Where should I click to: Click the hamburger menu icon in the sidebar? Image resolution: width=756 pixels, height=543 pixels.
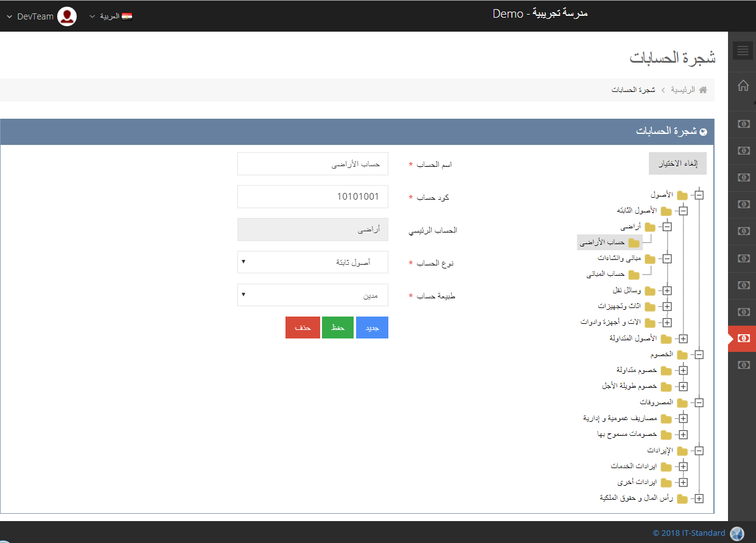[x=743, y=51]
